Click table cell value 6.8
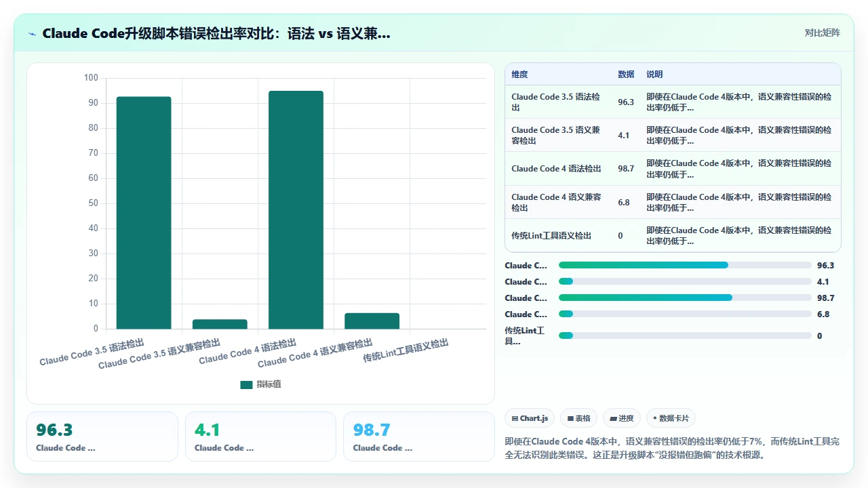The height and width of the screenshot is (488, 868). (x=624, y=202)
